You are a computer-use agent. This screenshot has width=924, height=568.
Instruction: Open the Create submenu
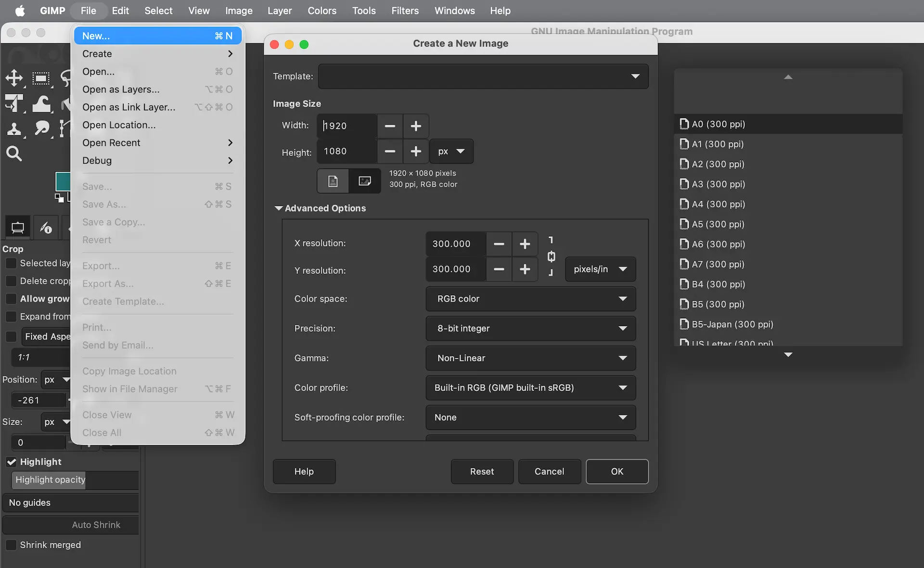(158, 53)
